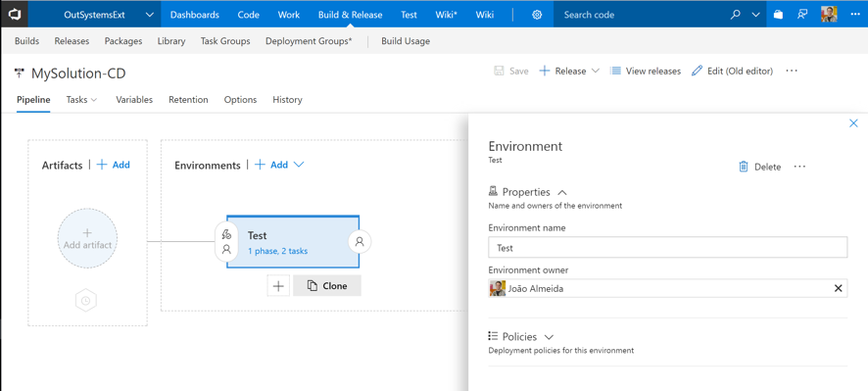Expand the Environments Add chevron
The width and height of the screenshot is (868, 391).
pyautogui.click(x=299, y=165)
